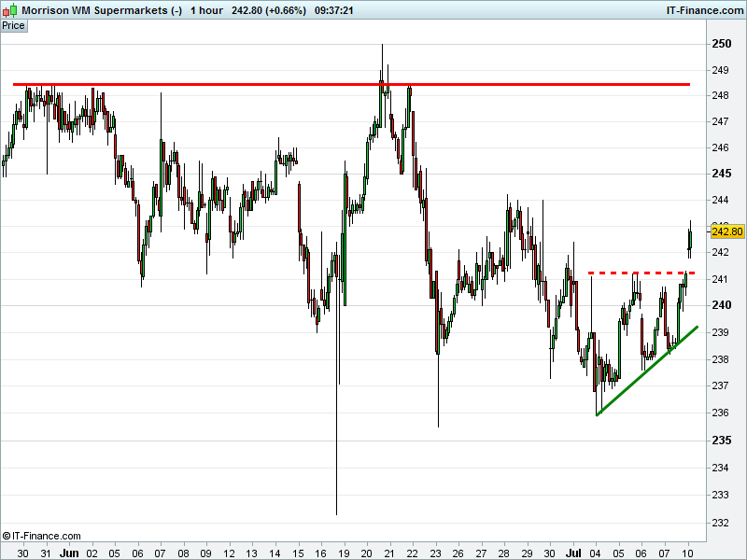Click the 09:37:21 time display

click(334, 10)
